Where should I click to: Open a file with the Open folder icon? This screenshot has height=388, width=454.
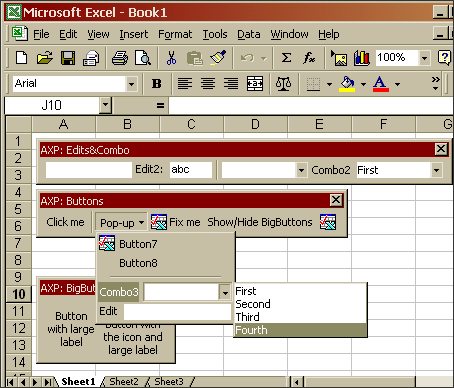coord(45,58)
